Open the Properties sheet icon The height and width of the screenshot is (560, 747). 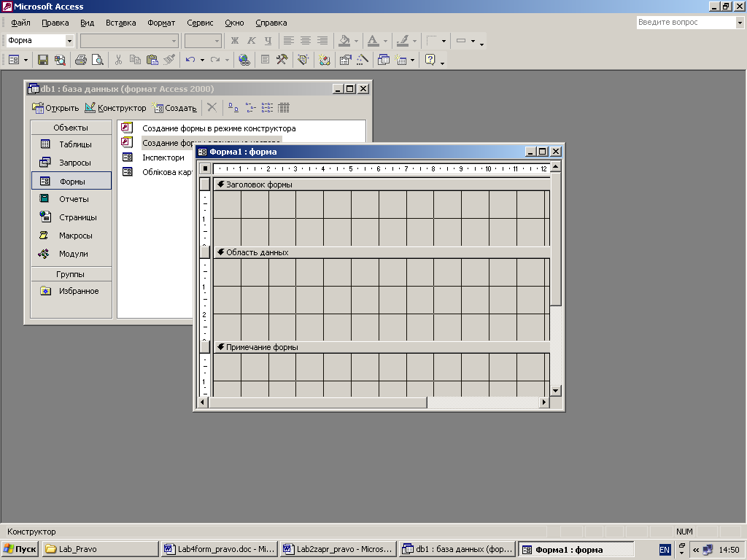[x=345, y=60]
